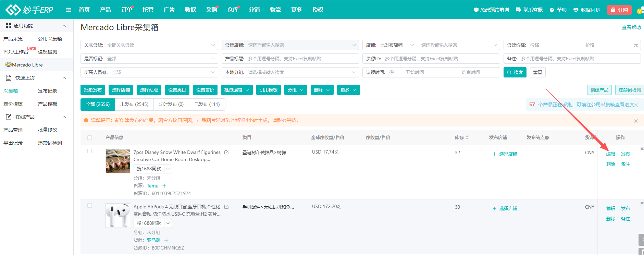Click the help icon beside 发布站点 header
The image size is (644, 255).
pos(547,138)
